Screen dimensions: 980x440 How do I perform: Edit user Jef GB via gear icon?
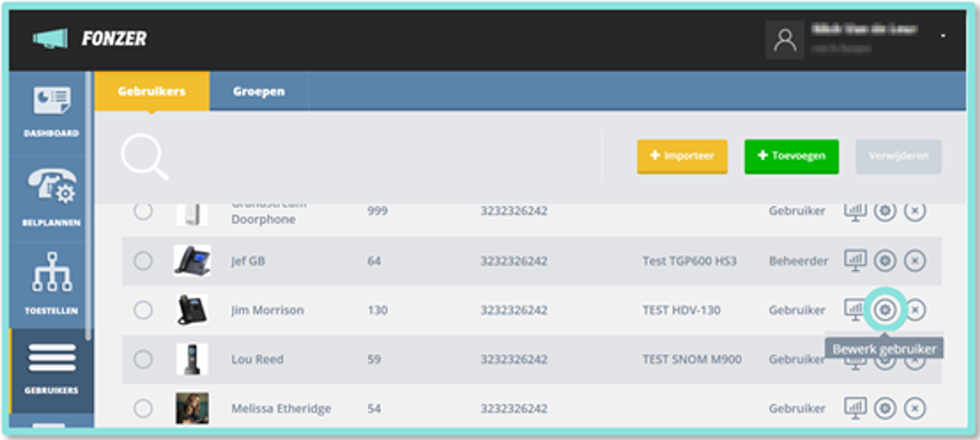(884, 261)
